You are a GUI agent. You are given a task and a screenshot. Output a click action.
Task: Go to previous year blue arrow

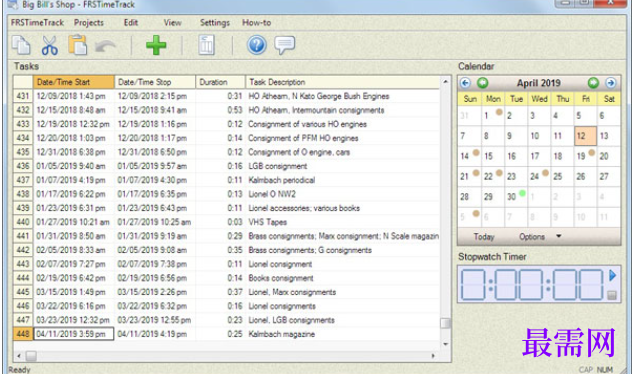pyautogui.click(x=465, y=83)
